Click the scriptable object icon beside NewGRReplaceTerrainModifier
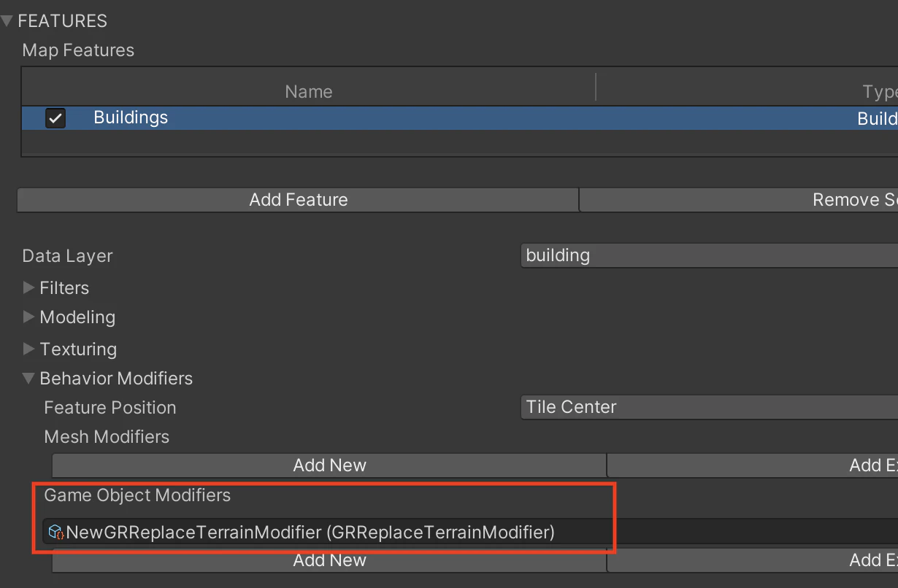898x588 pixels. (x=56, y=533)
